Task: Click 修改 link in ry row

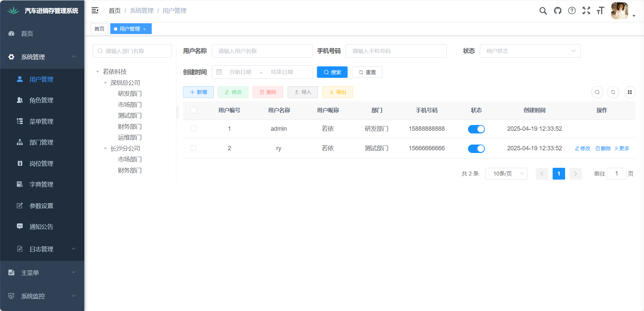Action: 583,149
